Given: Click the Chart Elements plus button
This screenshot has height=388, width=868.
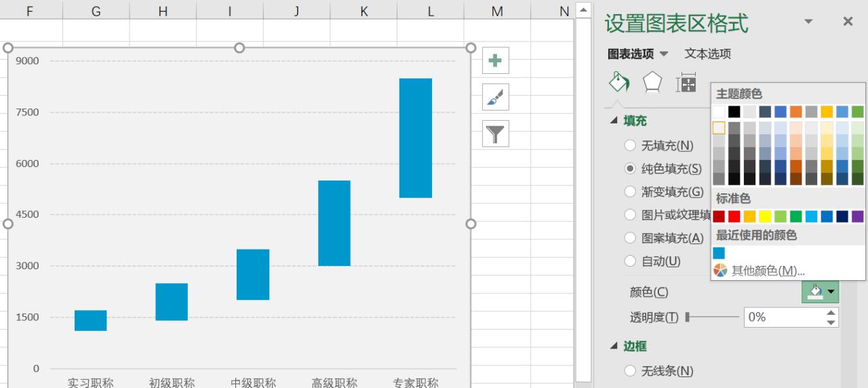Looking at the screenshot, I should click(496, 60).
